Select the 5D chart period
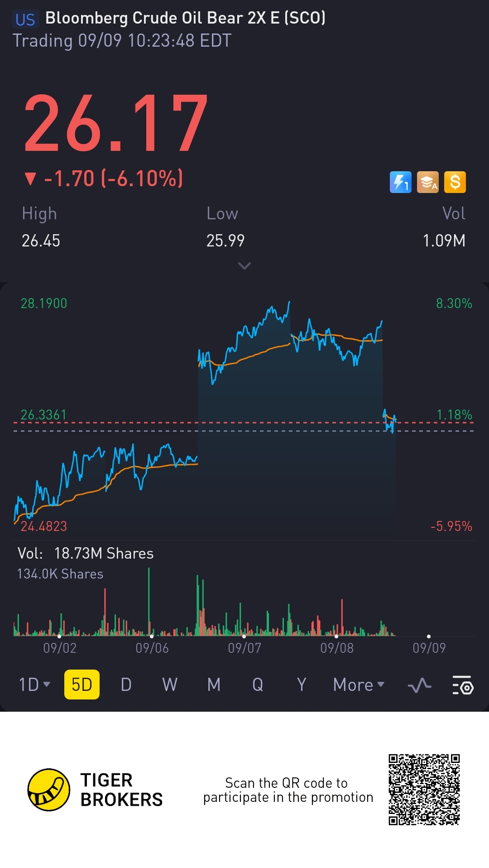 pos(82,685)
